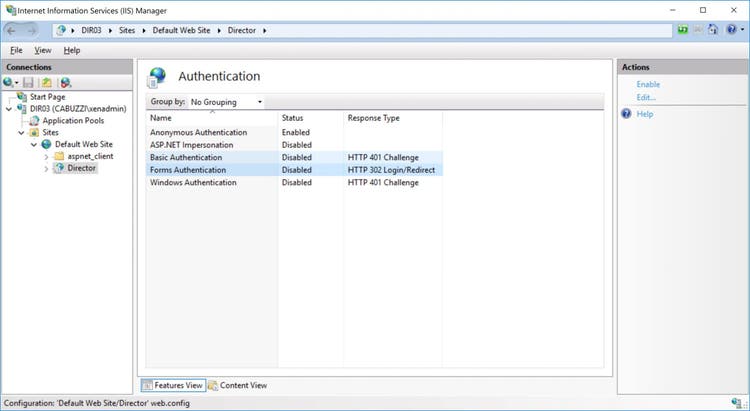Select Basic Authentication row

click(294, 157)
